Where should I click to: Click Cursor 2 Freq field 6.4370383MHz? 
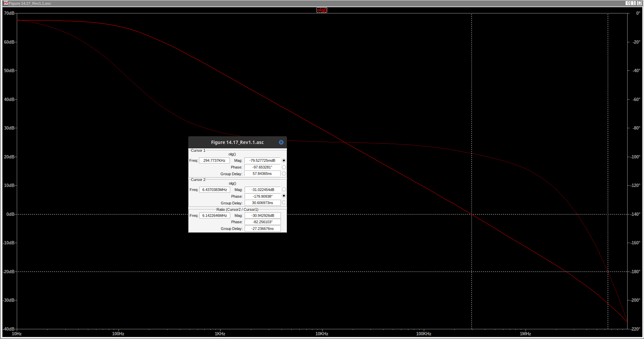tap(215, 190)
